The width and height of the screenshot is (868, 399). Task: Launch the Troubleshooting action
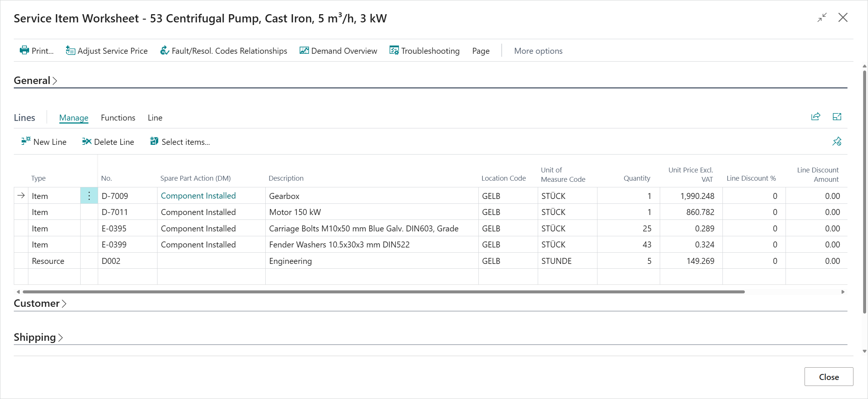[x=425, y=51]
